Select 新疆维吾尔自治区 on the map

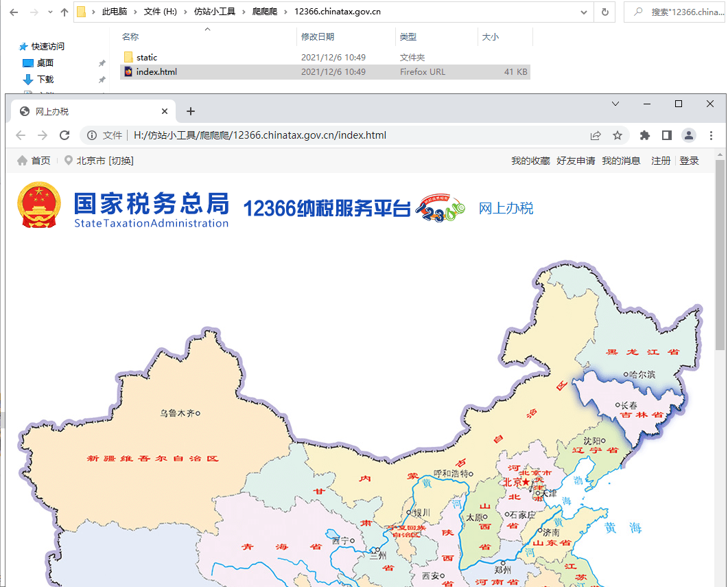point(152,459)
